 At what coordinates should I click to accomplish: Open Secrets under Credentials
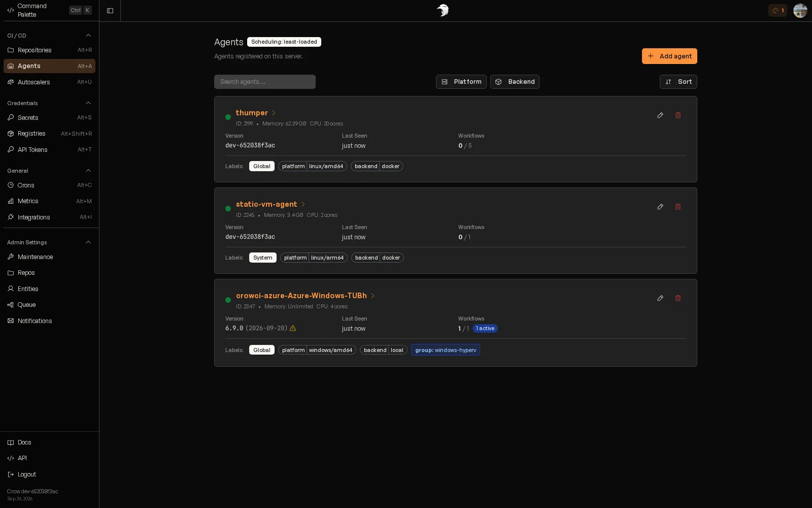click(x=49, y=118)
